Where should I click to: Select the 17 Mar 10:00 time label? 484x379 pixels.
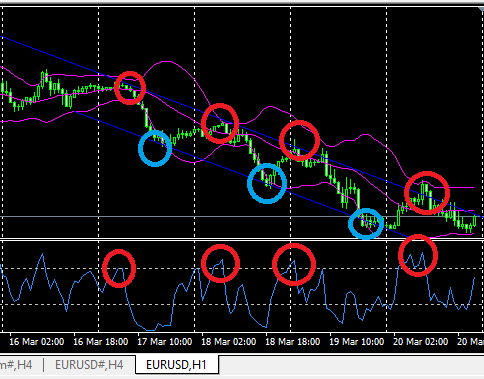(x=165, y=342)
